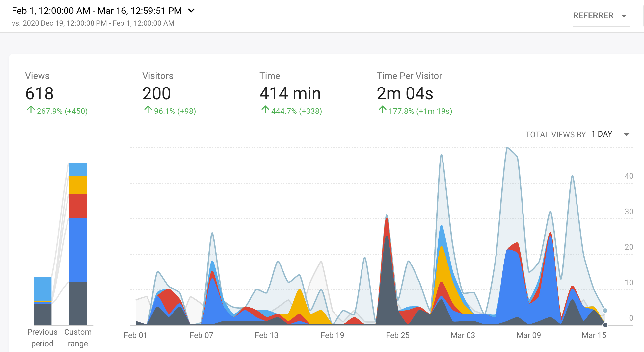Click the dark gray peak near Feb 25
644x352 pixels.
pos(387,283)
